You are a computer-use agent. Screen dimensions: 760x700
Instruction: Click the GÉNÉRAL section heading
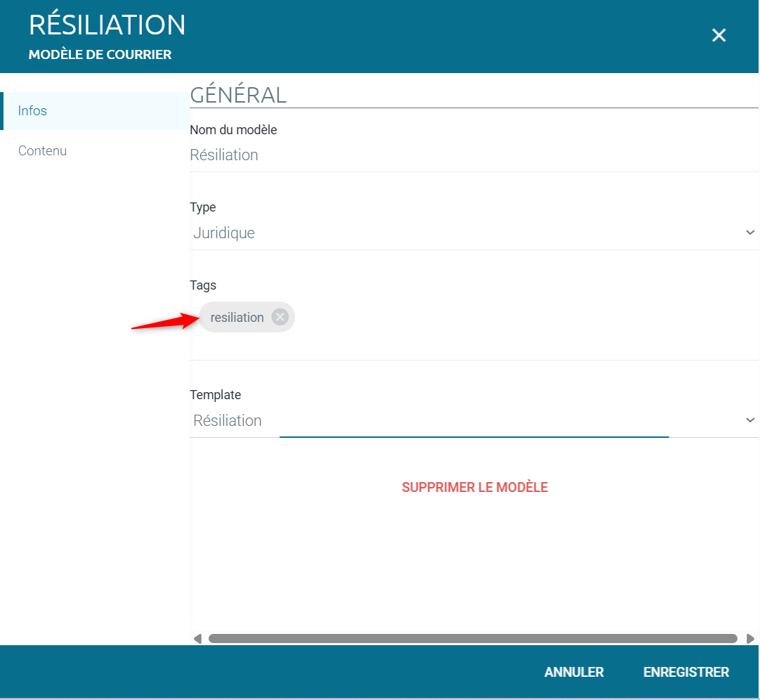point(238,95)
